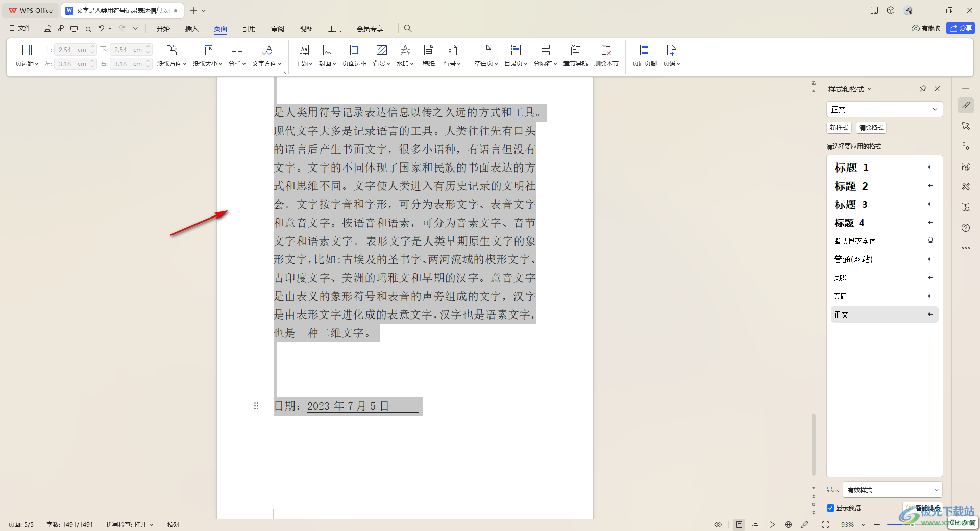This screenshot has width=980, height=531.
Task: Insert a 空白页 blank page
Action: click(486, 56)
